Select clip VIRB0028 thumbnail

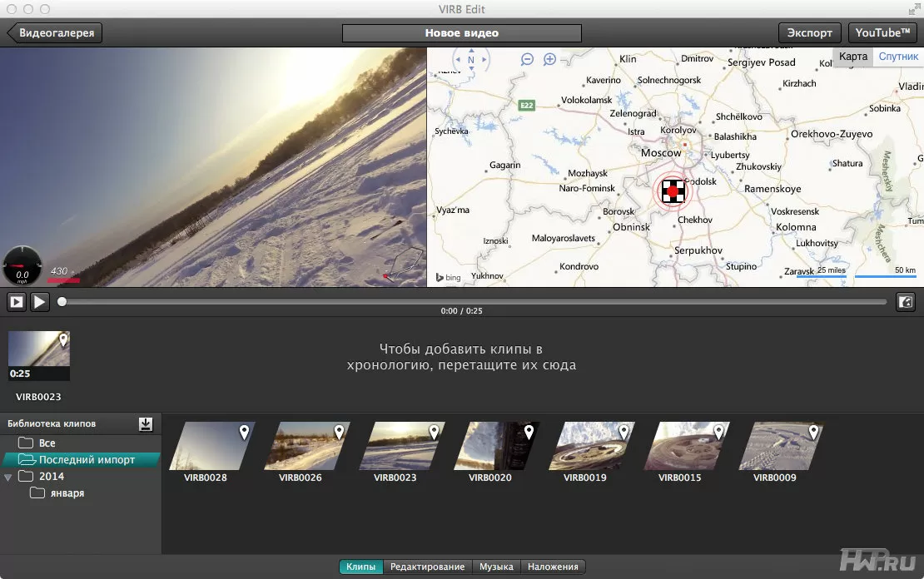(212, 445)
